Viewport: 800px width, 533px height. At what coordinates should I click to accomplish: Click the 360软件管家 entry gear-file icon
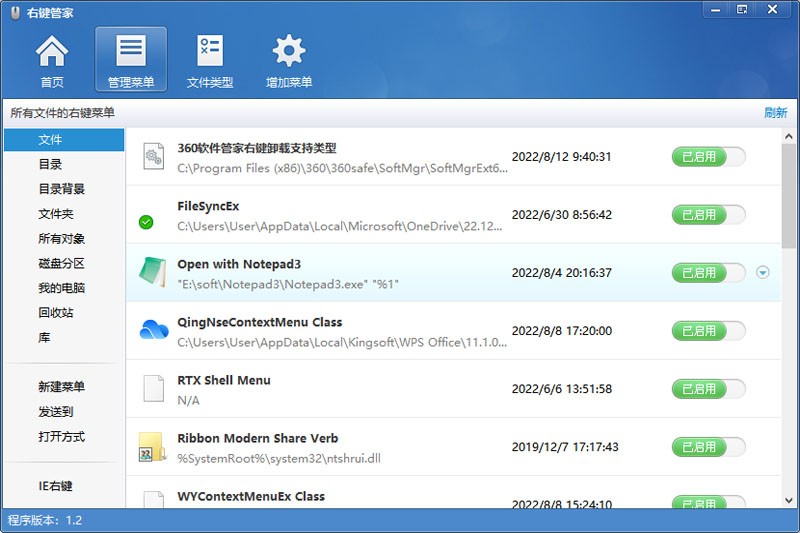click(153, 157)
